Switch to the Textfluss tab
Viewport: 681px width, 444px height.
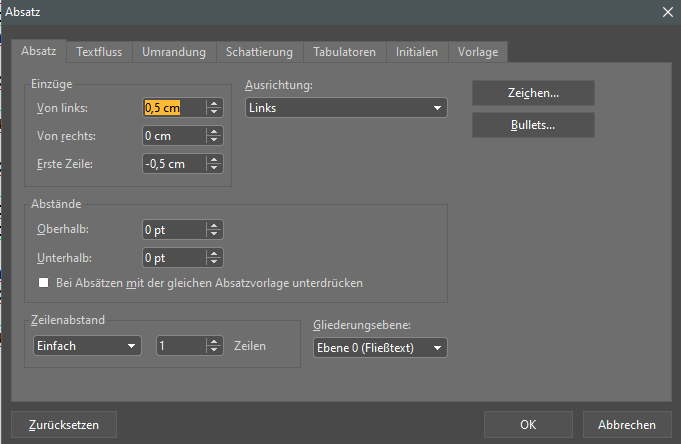(x=100, y=51)
